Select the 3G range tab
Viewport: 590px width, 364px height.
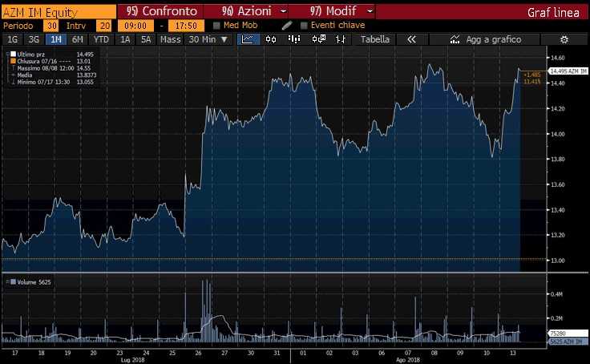pyautogui.click(x=34, y=39)
